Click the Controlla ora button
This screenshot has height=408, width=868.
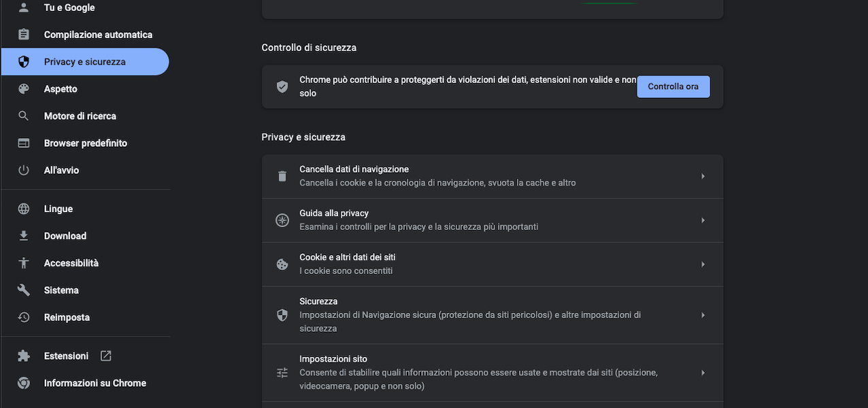point(673,86)
